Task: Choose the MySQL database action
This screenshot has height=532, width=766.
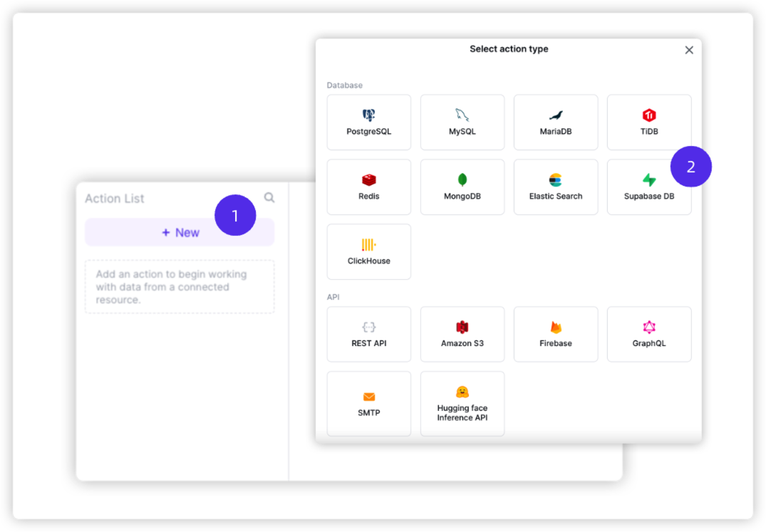Action: (x=462, y=122)
